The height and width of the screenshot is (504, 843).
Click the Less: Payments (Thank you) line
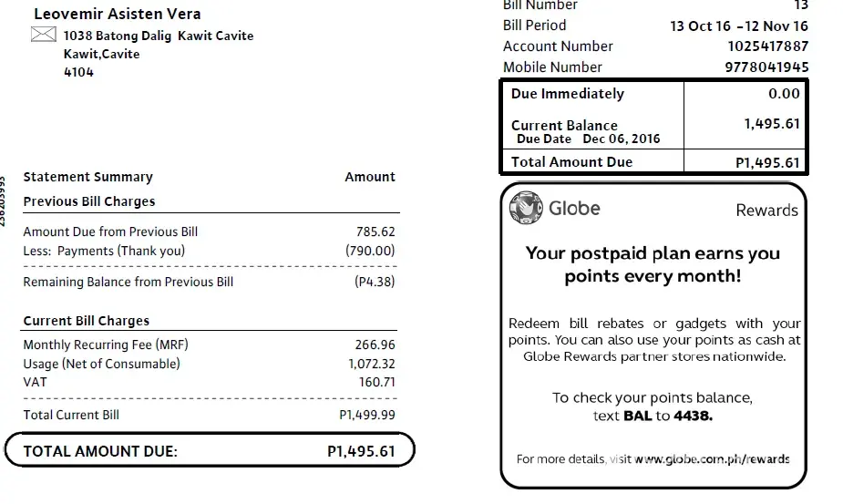click(x=104, y=251)
